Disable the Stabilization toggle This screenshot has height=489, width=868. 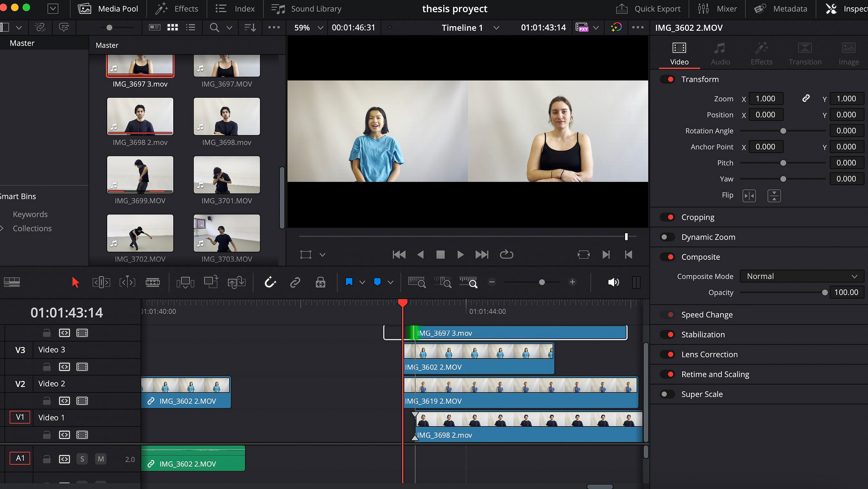pos(667,335)
